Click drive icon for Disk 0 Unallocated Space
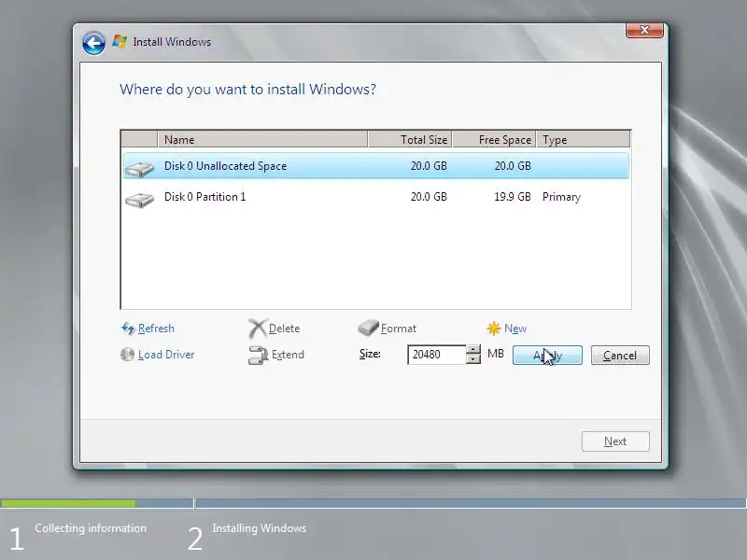The image size is (747, 560). click(x=139, y=168)
